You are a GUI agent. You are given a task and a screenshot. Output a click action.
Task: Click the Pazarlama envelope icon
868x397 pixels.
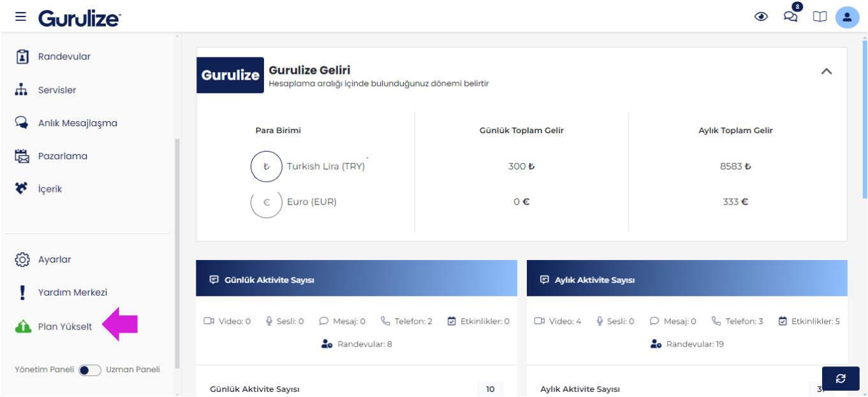22,156
